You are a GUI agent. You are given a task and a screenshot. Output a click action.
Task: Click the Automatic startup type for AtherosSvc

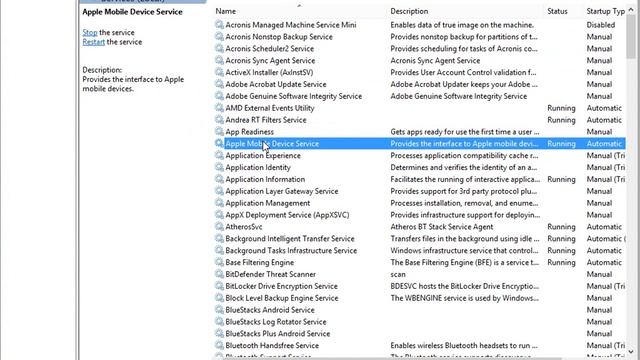[604, 227]
